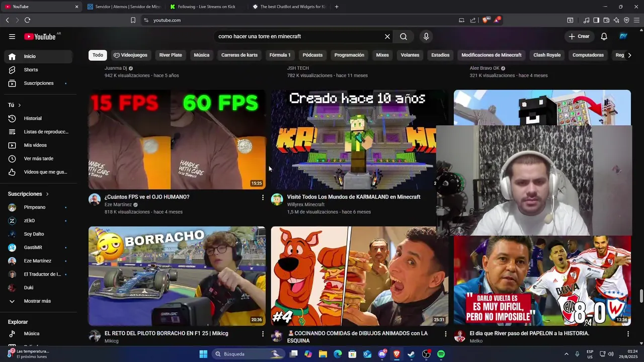Click the Crear button
This screenshot has height=362, width=644.
pyautogui.click(x=579, y=36)
